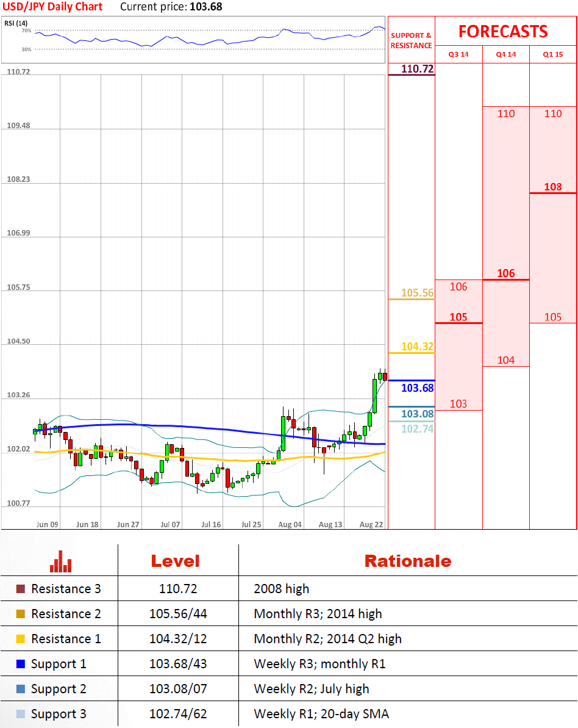The width and height of the screenshot is (578, 728).
Task: Click the current price value 103.68
Action: (206, 7)
